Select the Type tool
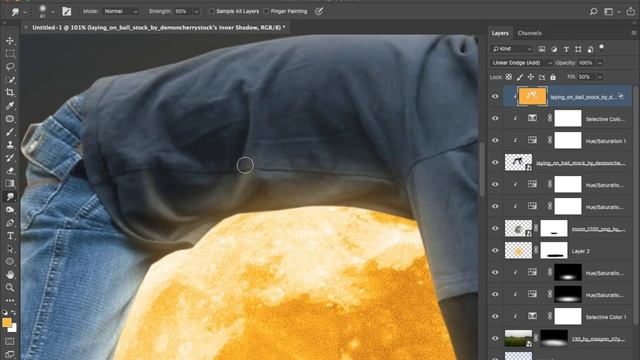This screenshot has width=640, height=360. tap(10, 236)
